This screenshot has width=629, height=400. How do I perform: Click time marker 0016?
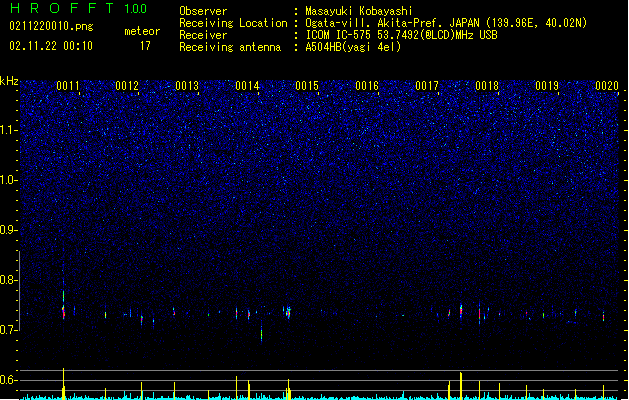367,86
